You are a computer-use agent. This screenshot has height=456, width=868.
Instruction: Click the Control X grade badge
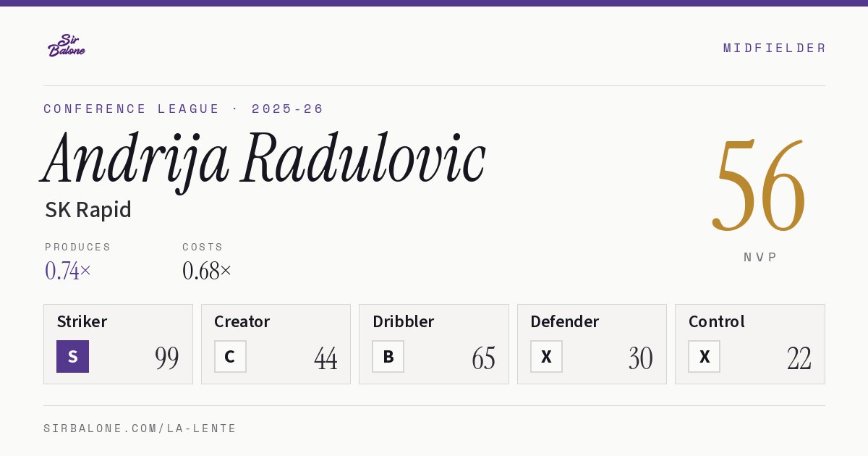tap(704, 356)
